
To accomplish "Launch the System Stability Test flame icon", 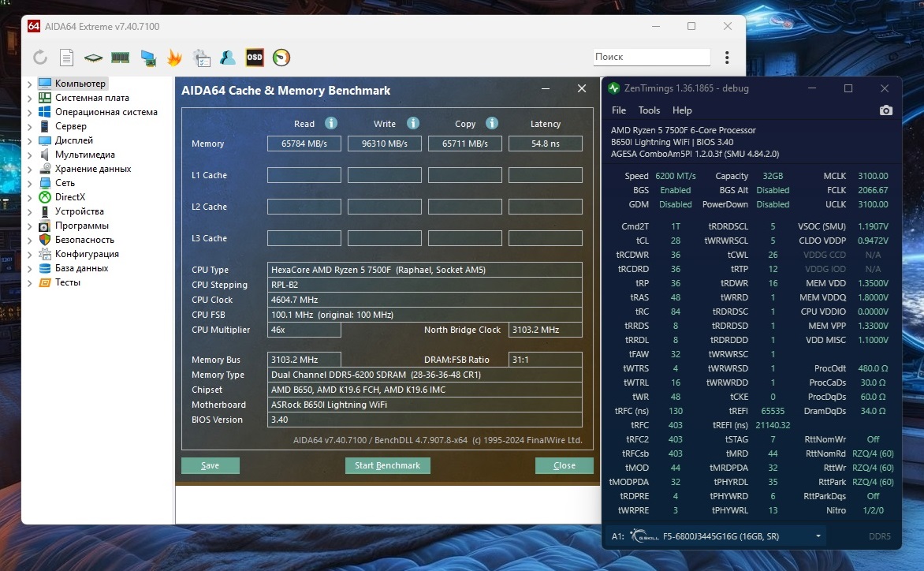I will click(x=174, y=57).
